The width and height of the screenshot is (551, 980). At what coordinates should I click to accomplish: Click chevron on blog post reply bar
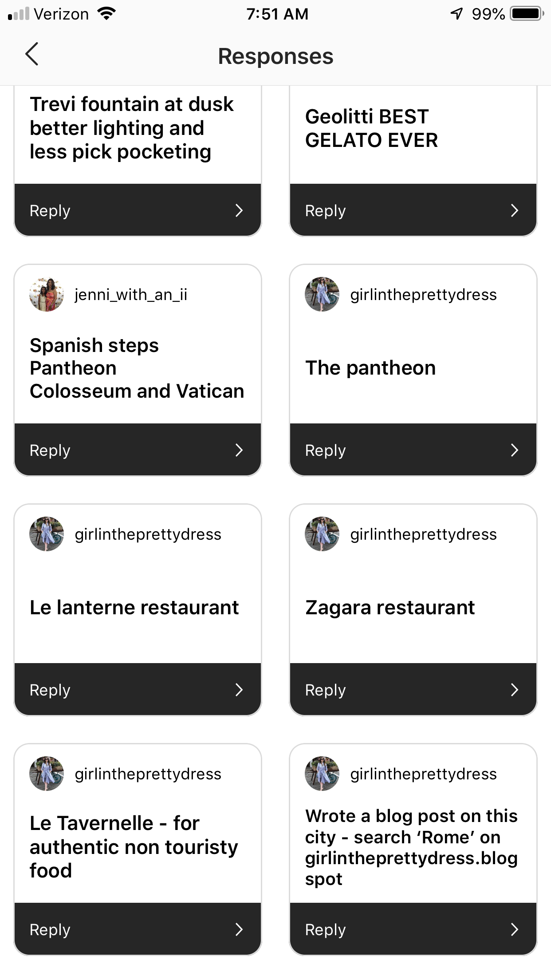click(x=515, y=929)
